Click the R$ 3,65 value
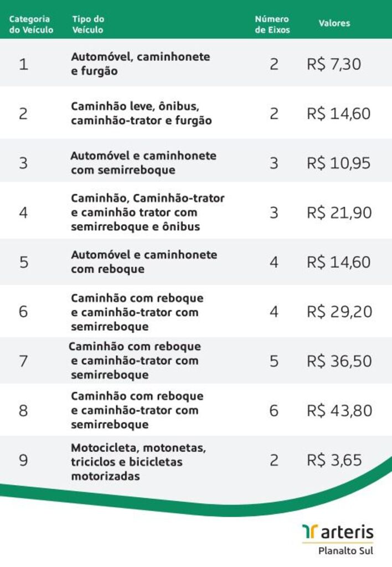 (334, 460)
